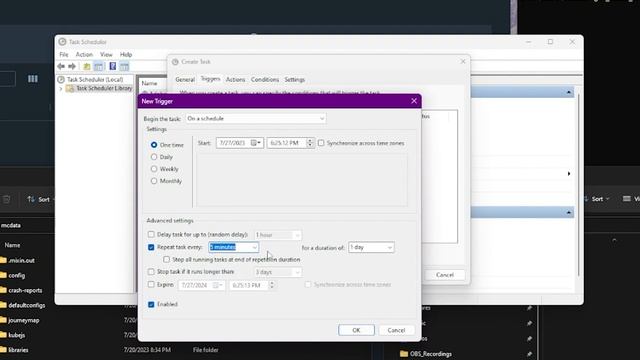Click the Sort icon in the right file explorer
Viewport: 640px width, 360px height.
pos(587,199)
